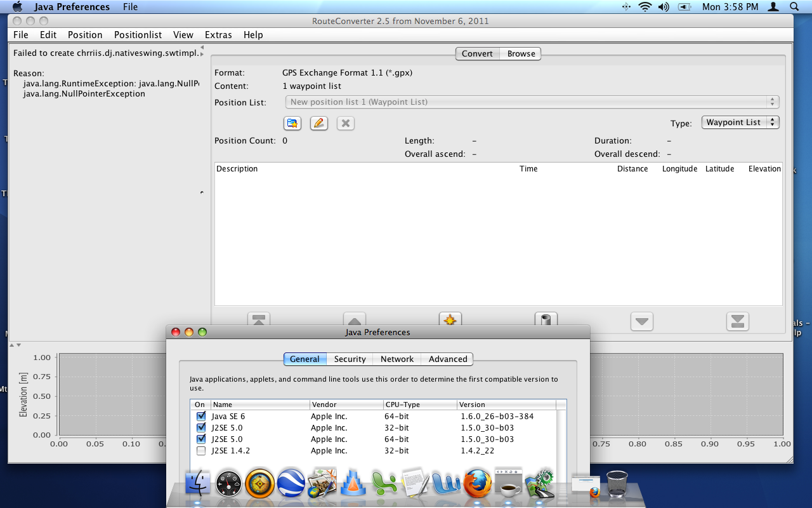The image size is (812, 508).
Task: Open the Position menu
Action: [85, 35]
